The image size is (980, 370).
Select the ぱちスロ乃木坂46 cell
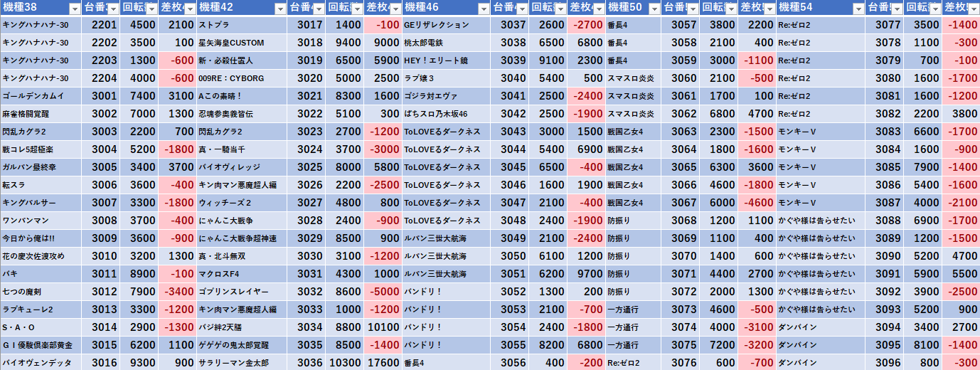click(447, 113)
